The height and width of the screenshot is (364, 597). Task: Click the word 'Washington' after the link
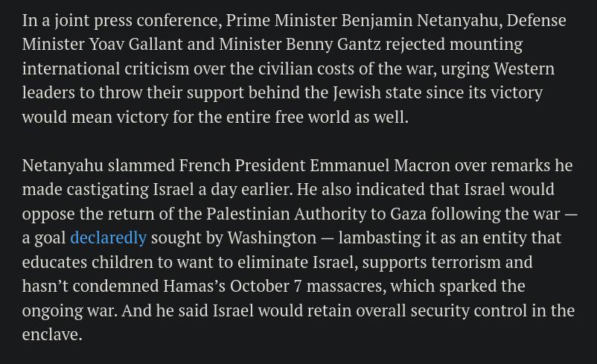272,238
